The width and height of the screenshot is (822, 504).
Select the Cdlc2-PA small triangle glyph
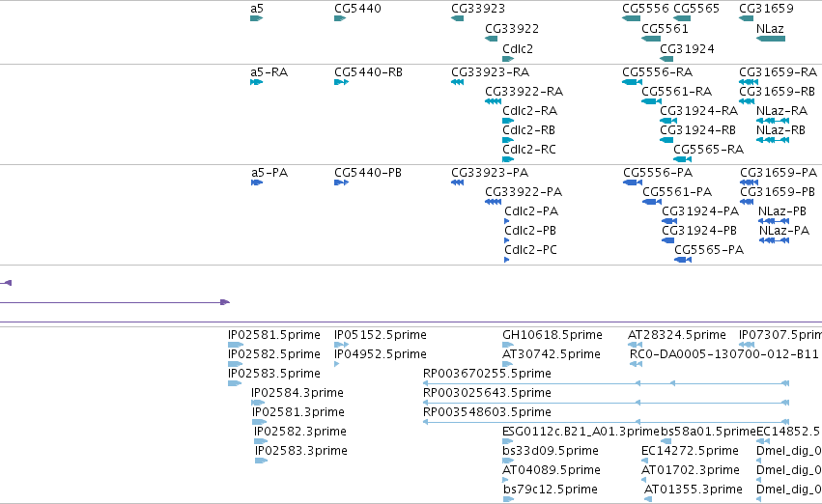pyautogui.click(x=506, y=221)
